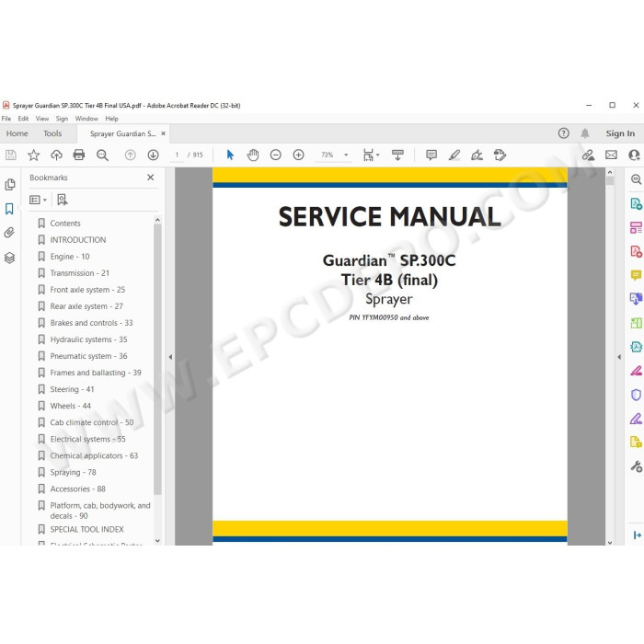Open the fit page options icon
Image resolution: width=644 pixels, height=644 pixels.
click(371, 155)
